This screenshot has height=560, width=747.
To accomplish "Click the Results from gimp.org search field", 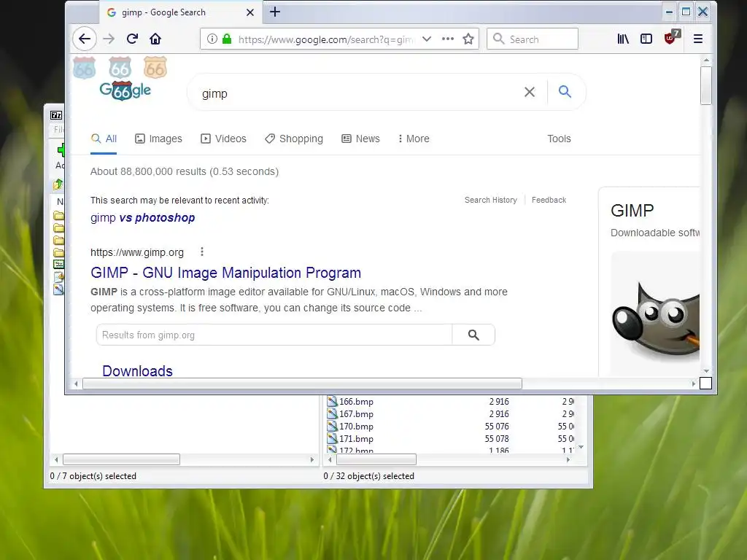I will [274, 335].
